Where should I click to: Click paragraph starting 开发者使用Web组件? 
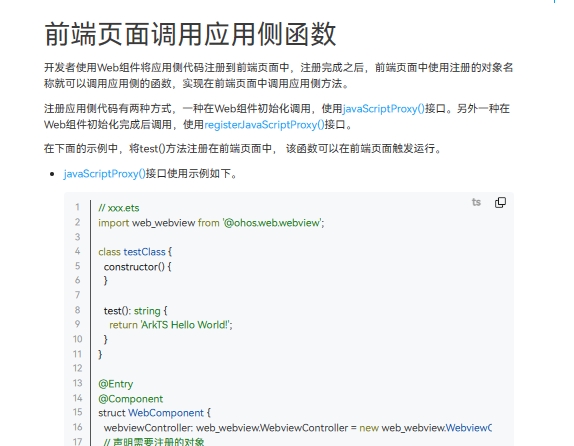[x=278, y=75]
